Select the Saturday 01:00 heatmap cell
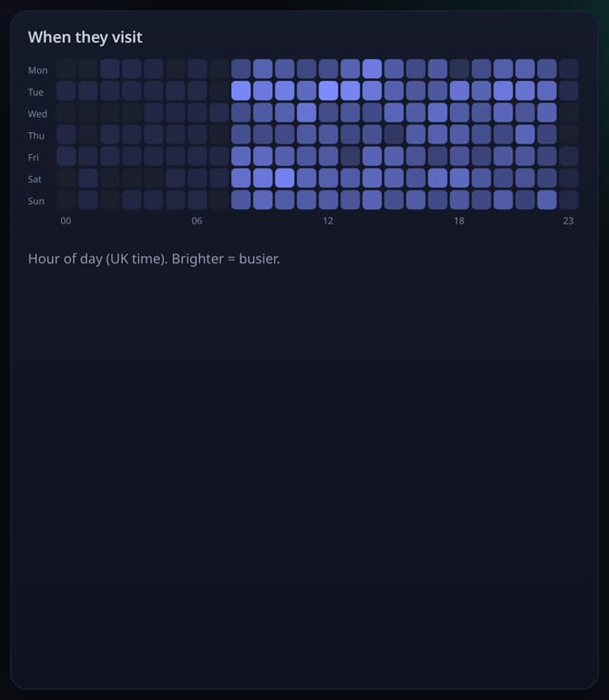609x700 pixels. point(88,178)
